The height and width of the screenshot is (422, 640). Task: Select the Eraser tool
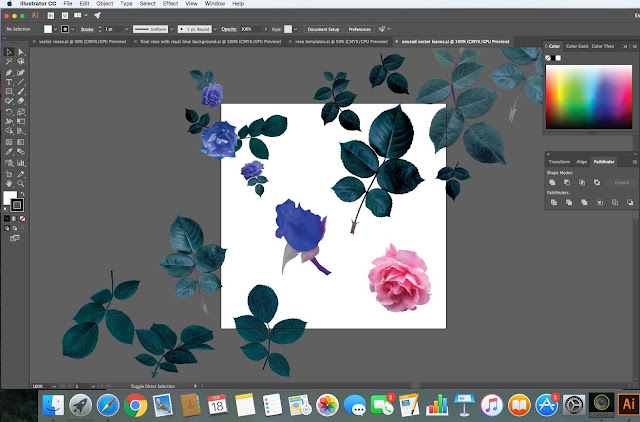(x=21, y=101)
